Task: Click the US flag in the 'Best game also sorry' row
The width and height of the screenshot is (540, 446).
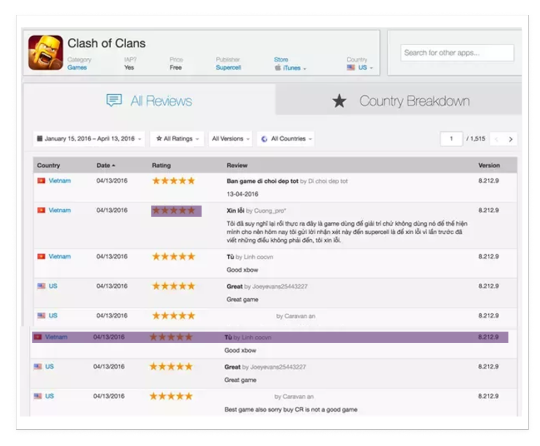Action: pos(38,396)
